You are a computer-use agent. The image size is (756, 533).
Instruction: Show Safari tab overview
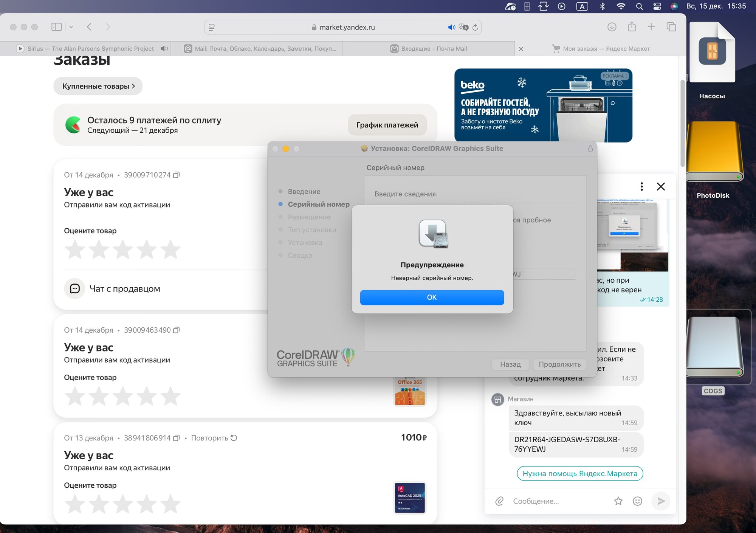tap(671, 27)
